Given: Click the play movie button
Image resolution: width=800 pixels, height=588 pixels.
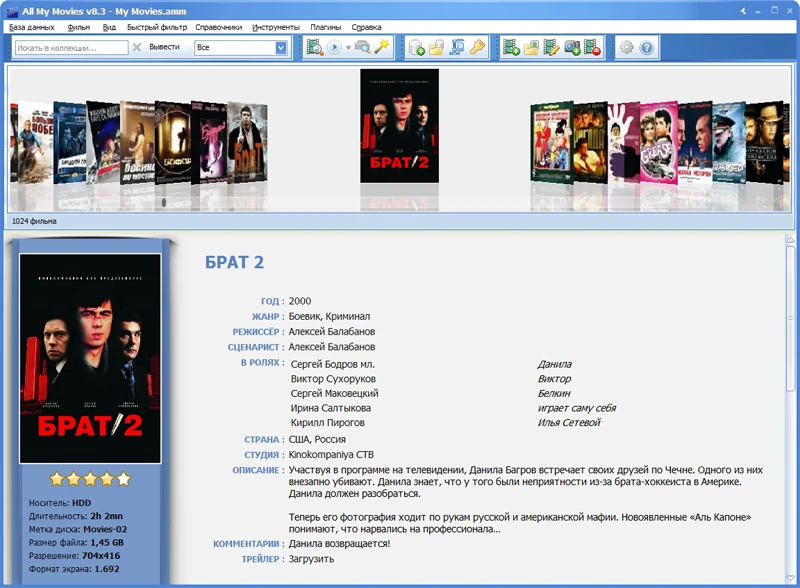Looking at the screenshot, I should tap(334, 47).
